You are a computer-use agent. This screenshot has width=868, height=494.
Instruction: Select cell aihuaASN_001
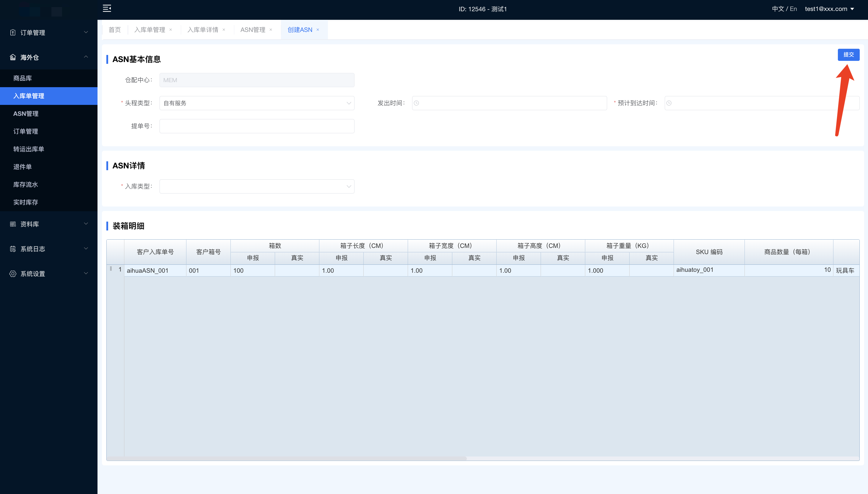(155, 270)
